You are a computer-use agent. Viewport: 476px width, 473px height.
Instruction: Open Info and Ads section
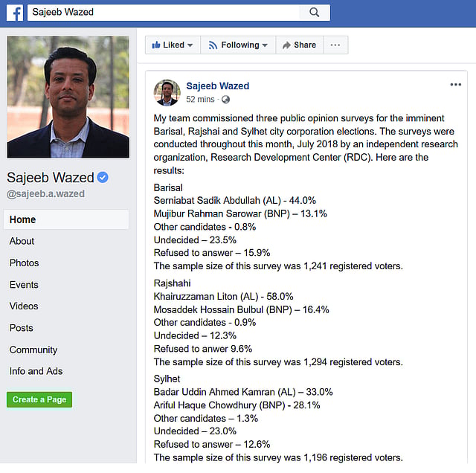pyautogui.click(x=36, y=371)
